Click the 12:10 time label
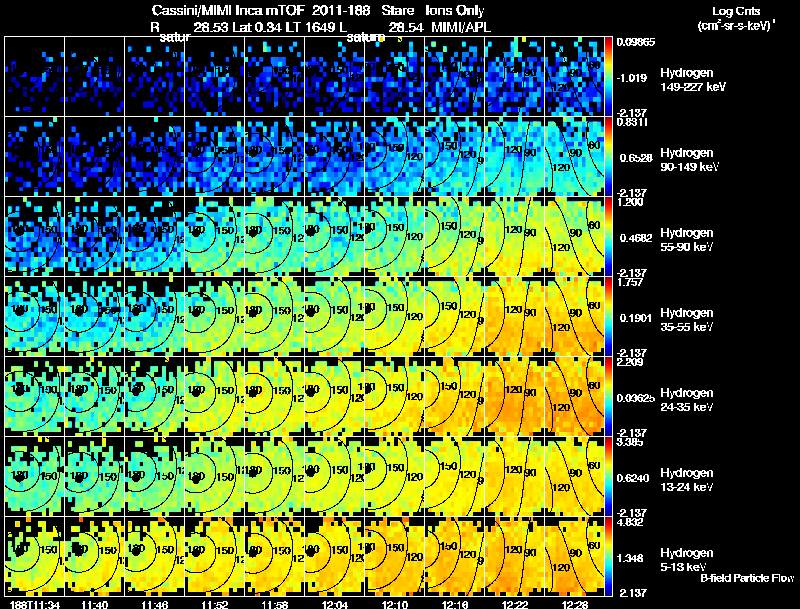The height and width of the screenshot is (609, 800). [x=395, y=604]
